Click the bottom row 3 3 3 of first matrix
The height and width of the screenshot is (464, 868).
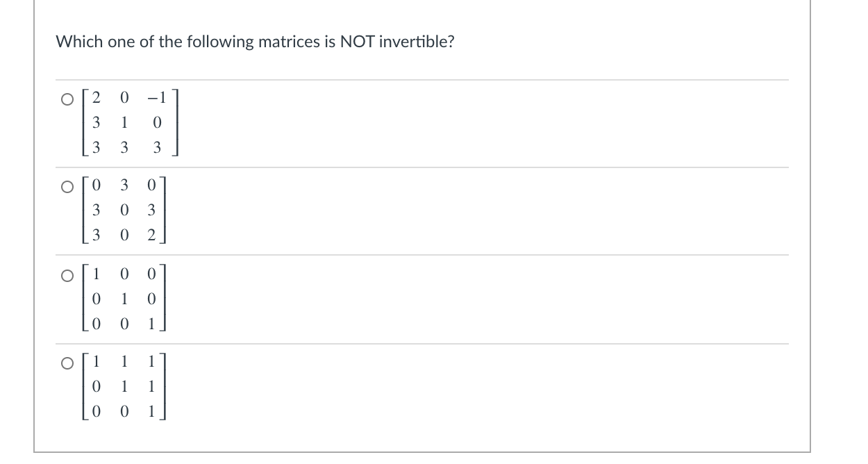(125, 147)
